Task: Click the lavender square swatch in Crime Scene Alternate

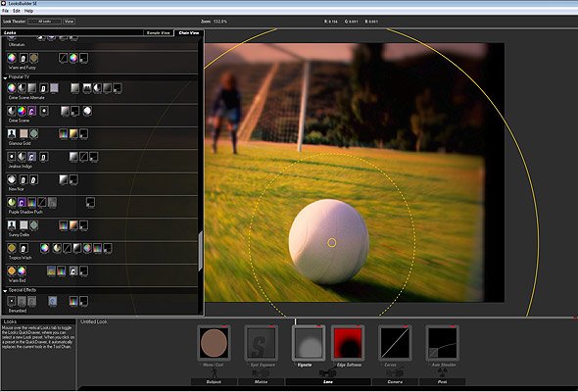Action: tap(54, 88)
